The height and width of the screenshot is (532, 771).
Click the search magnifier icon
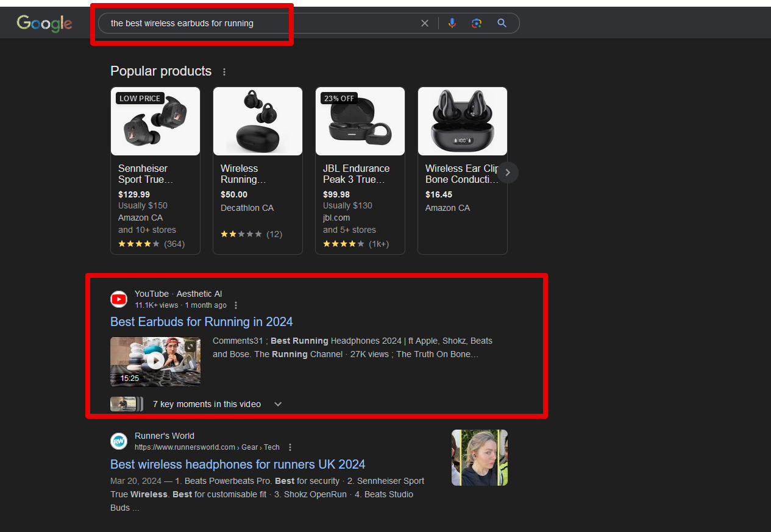(x=501, y=23)
